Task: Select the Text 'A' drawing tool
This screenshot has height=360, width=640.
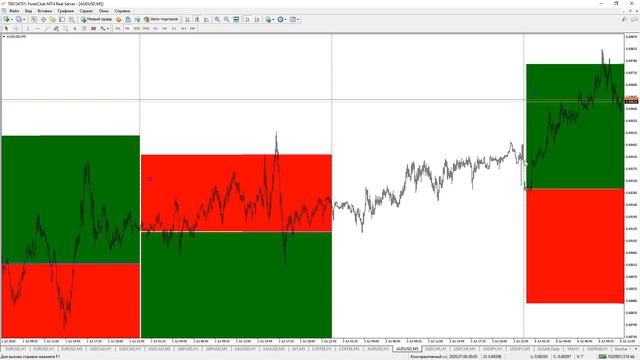Action: click(x=75, y=28)
